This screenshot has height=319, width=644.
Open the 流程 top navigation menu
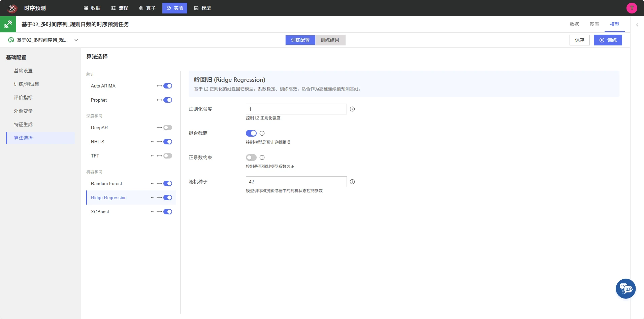pos(120,8)
